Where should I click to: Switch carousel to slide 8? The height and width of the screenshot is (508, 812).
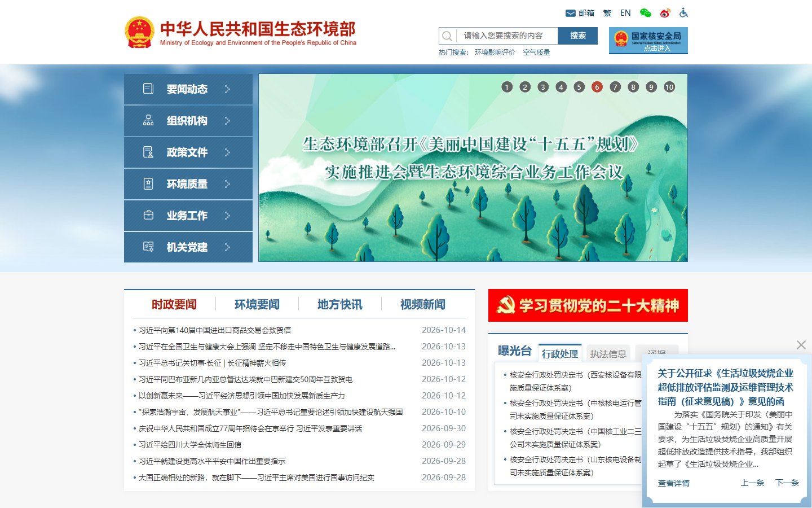[633, 87]
